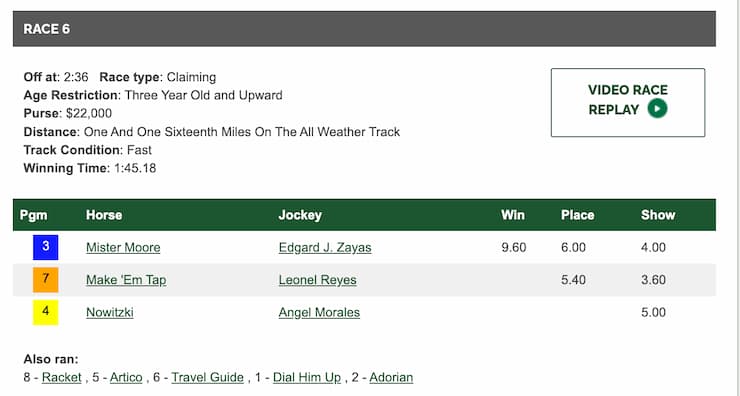
Task: Click the Win column header
Action: pyautogui.click(x=513, y=215)
